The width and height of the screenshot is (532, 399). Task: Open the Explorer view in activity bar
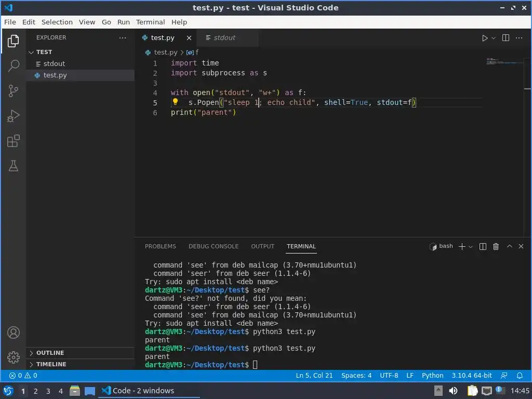coord(13,41)
